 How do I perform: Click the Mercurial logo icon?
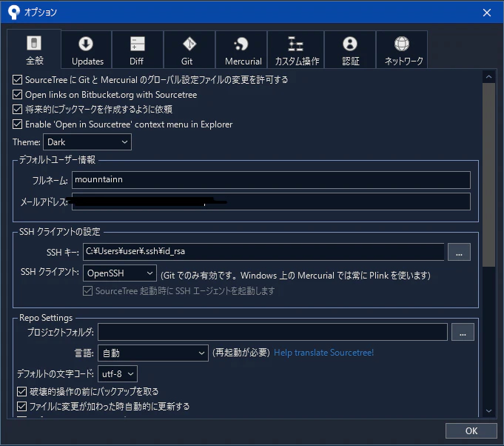click(x=241, y=44)
